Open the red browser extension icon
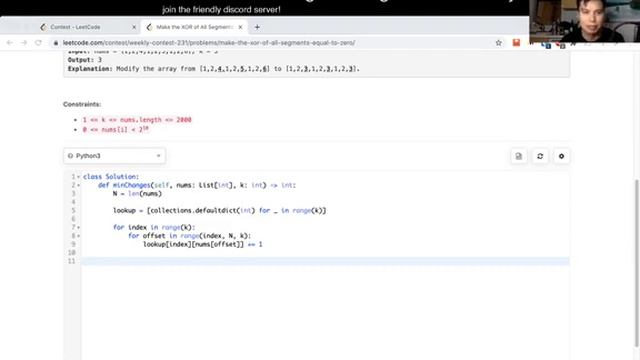 [516, 43]
